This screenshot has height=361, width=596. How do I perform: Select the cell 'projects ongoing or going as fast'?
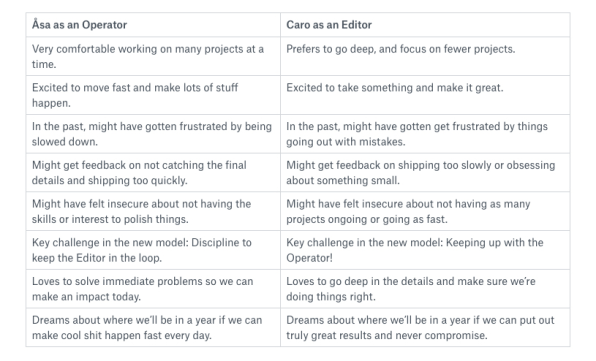425,211
